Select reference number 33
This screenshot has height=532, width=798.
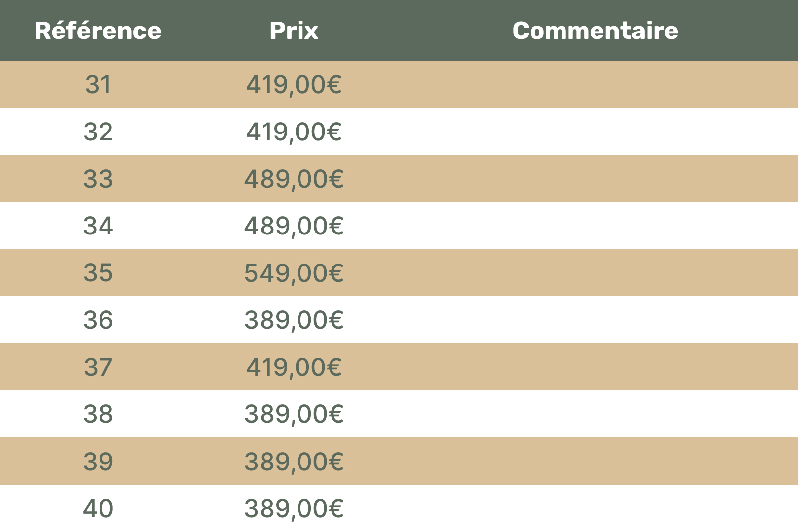[98, 178]
